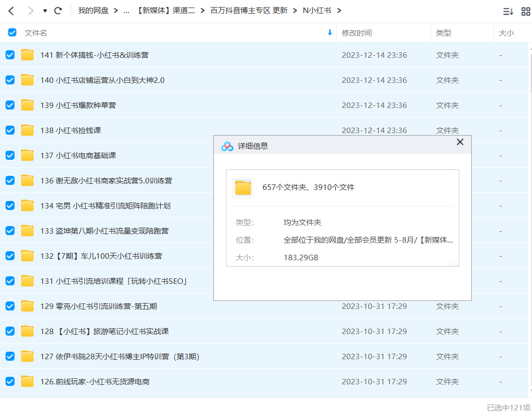Click the refresh icon

point(58,11)
